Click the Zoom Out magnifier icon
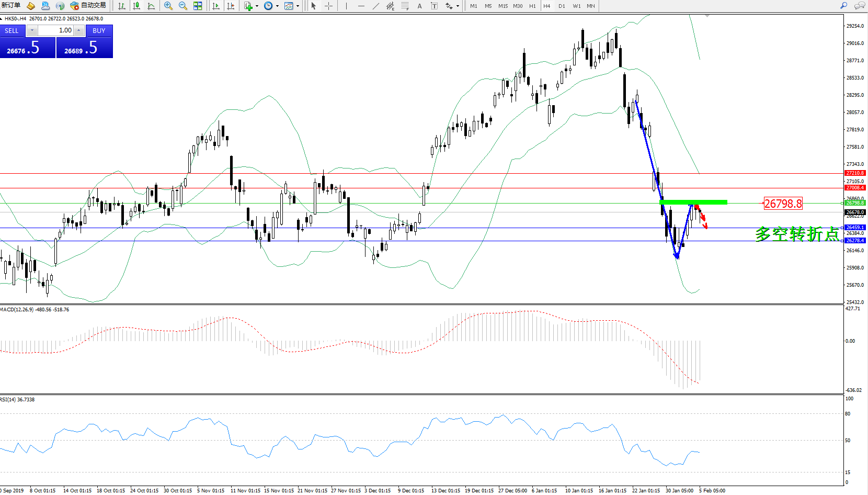Screen dimensions: 868x495 tap(183, 6)
